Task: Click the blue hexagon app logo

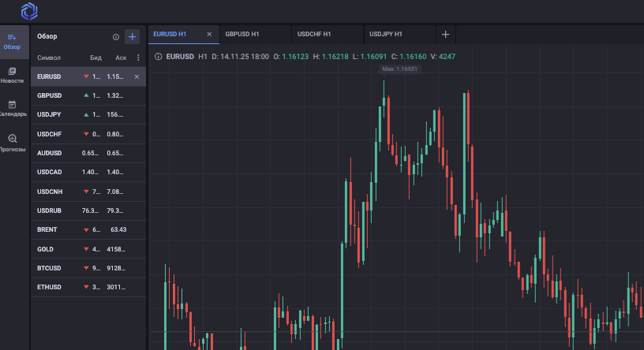Action: point(29,11)
